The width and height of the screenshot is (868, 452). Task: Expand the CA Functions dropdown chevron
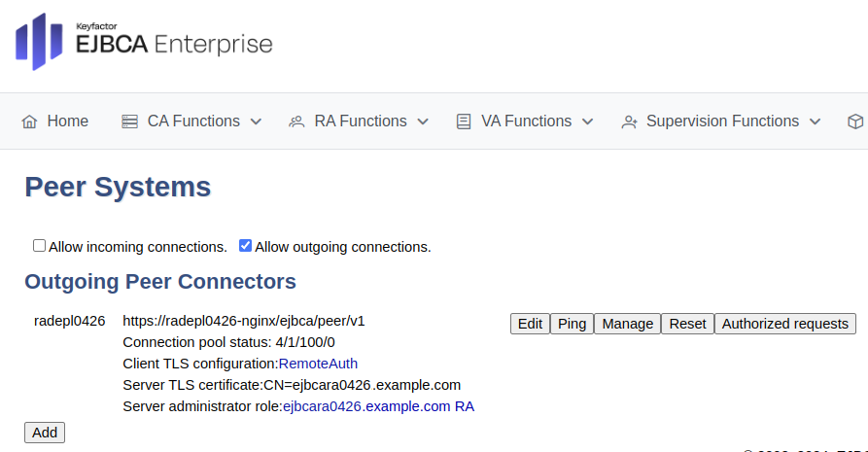[x=256, y=122]
